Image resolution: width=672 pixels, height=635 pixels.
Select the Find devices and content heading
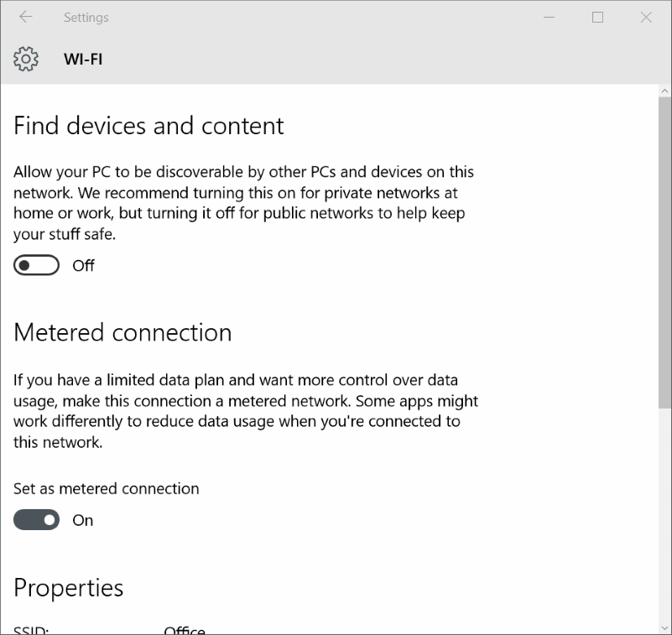tap(149, 126)
